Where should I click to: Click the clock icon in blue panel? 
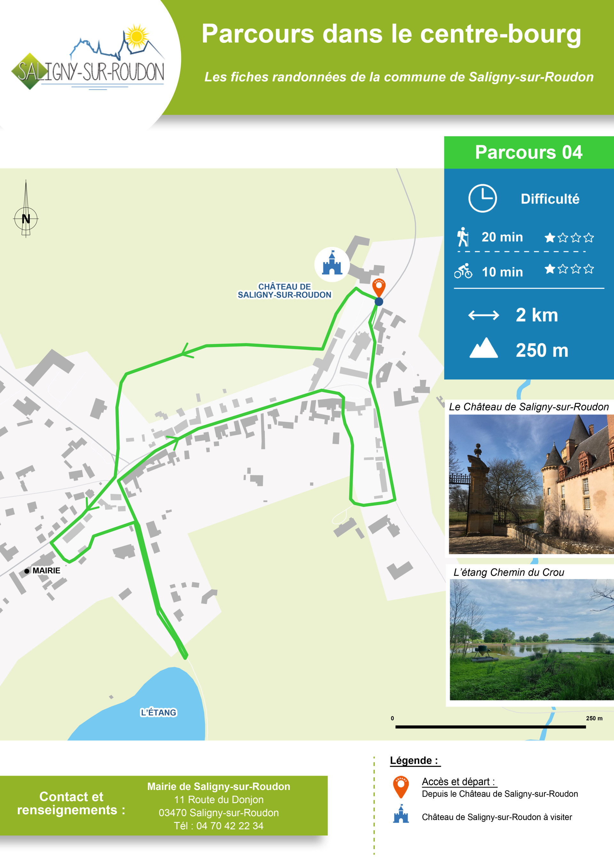point(483,199)
